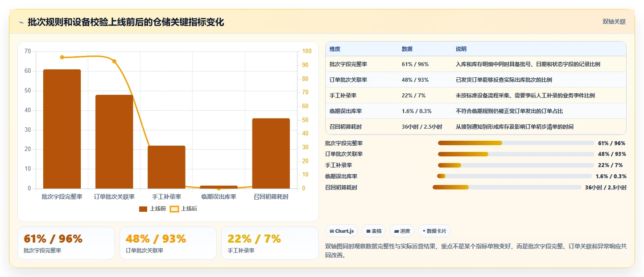Select the 手工补录率 bar in chart
644x277 pixels.
[166, 167]
